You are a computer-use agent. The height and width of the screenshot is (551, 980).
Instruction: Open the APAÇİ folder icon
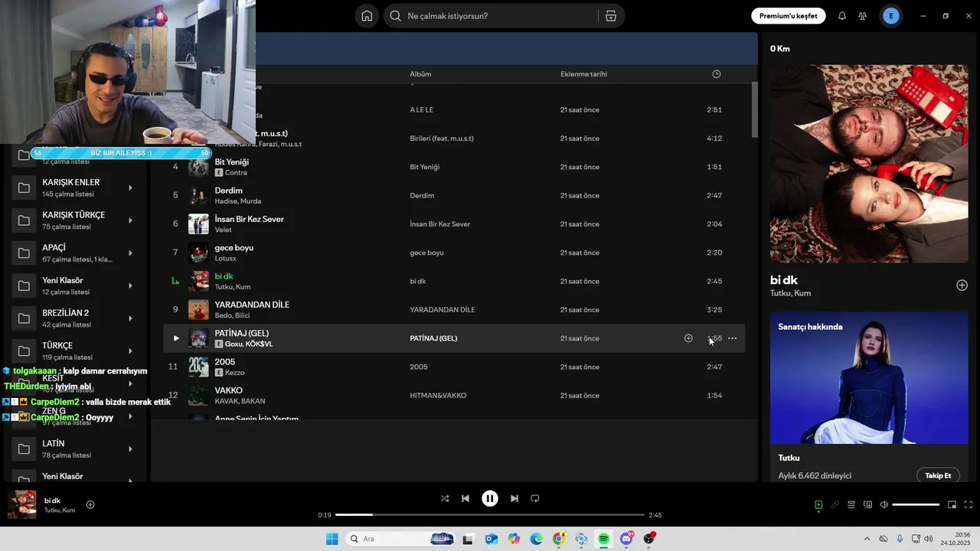click(x=24, y=253)
